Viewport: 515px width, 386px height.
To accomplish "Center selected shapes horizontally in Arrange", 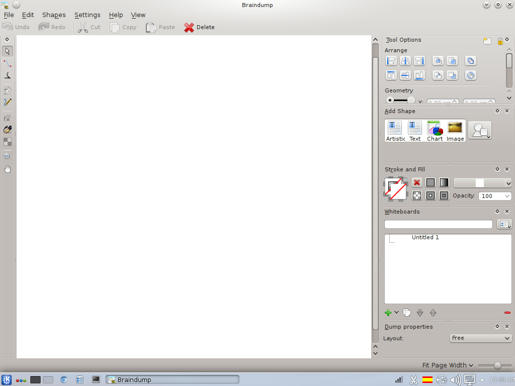I will pos(405,61).
